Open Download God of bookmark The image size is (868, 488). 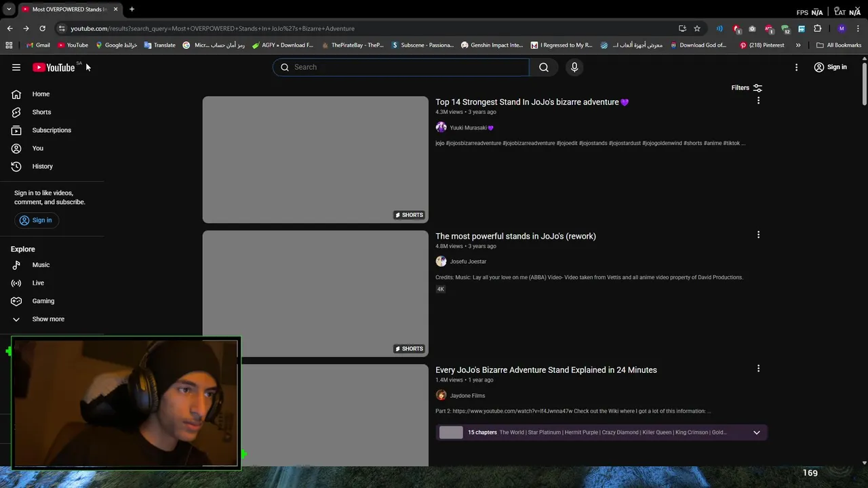698,45
